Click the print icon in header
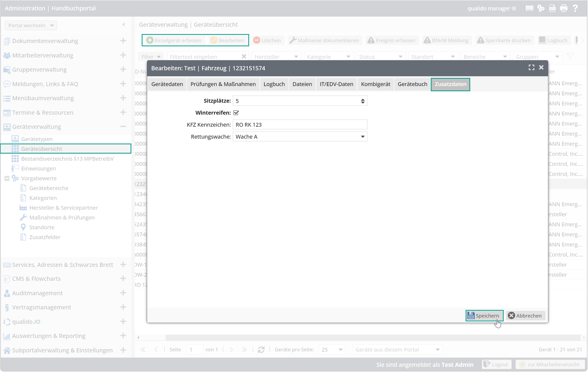Screen dimensions: 588x372 pyautogui.click(x=564, y=8)
